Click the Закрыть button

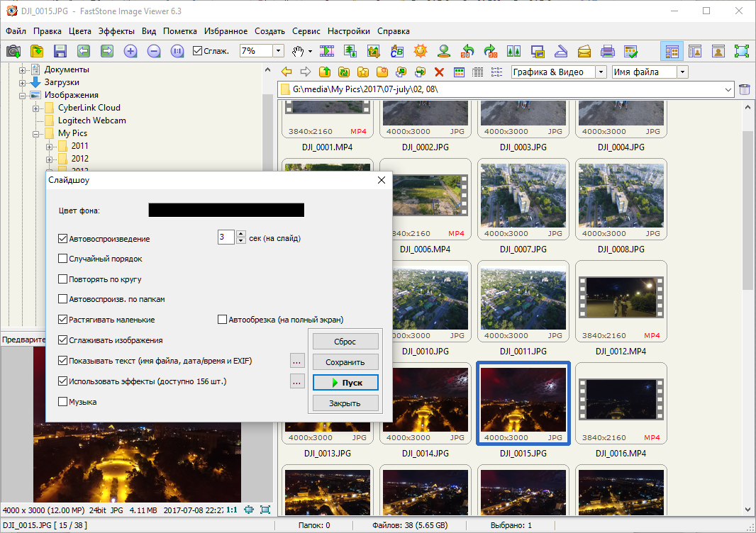[345, 403]
